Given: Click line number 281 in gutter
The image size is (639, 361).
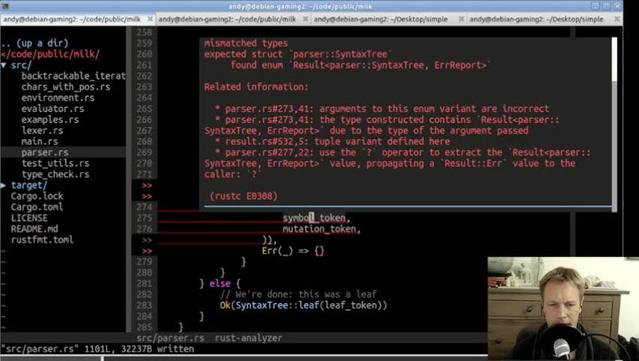Looking at the screenshot, I should point(144,284).
